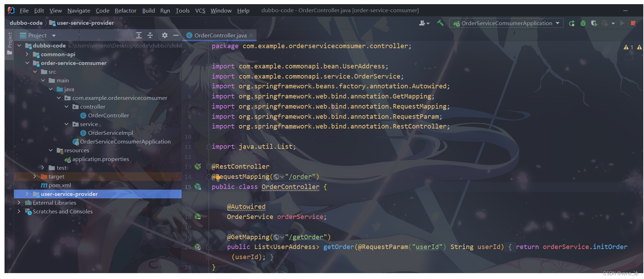Expand the user-service-provider module
644x279 pixels.
(27, 194)
